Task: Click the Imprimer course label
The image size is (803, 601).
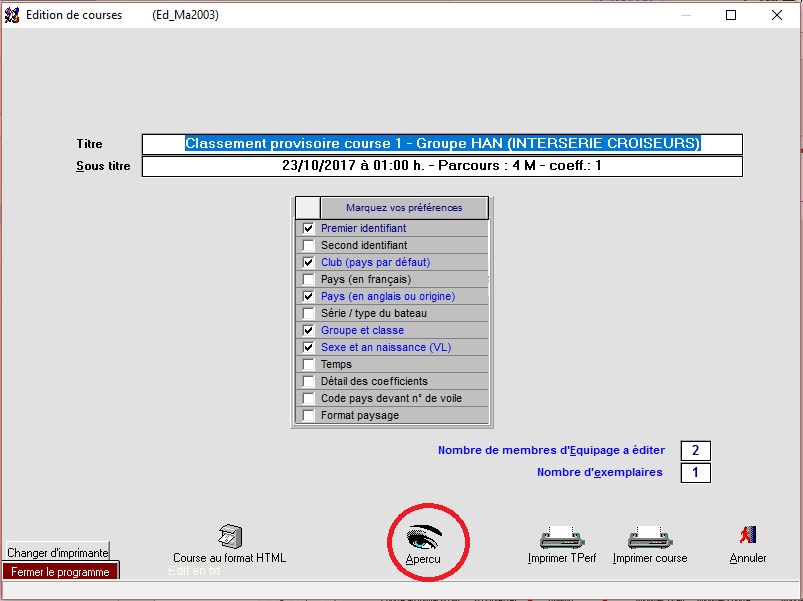Action: [x=650, y=558]
